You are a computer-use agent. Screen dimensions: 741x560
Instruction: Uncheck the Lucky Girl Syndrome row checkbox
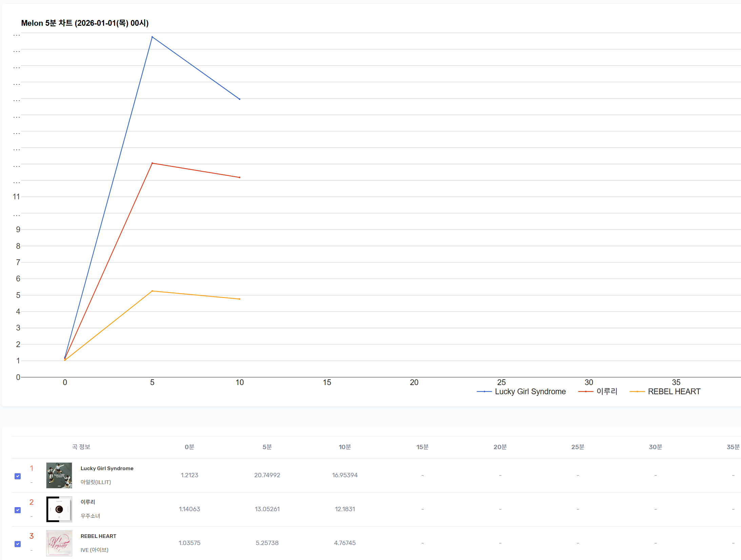pos(18,476)
